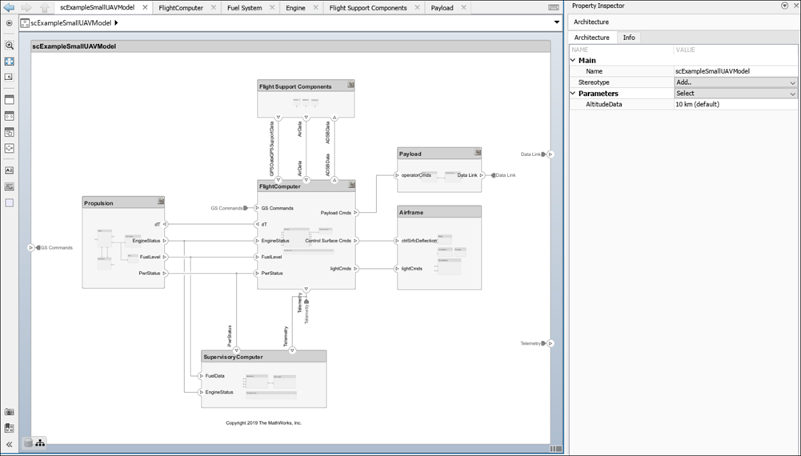Open the Stereotype Add dropdown
The image size is (801, 456).
[x=735, y=82]
